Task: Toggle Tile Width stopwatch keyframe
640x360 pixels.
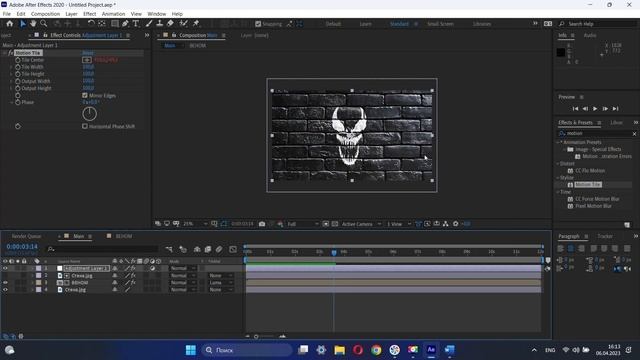Action: 18,67
